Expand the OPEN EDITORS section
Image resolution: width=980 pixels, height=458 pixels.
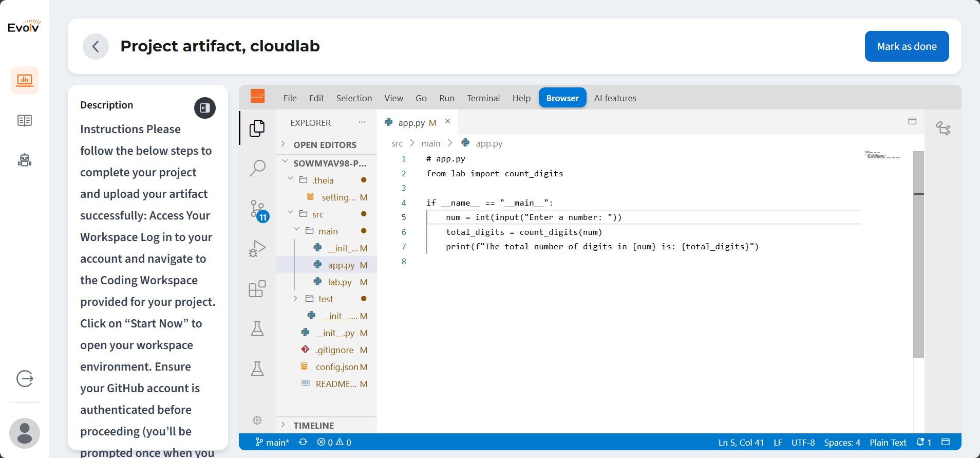[x=325, y=145]
